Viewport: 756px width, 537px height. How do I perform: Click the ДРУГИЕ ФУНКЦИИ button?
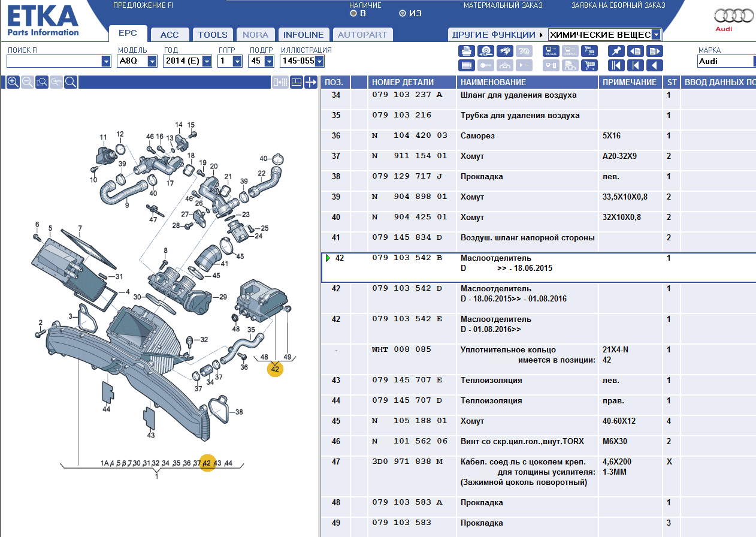[497, 35]
